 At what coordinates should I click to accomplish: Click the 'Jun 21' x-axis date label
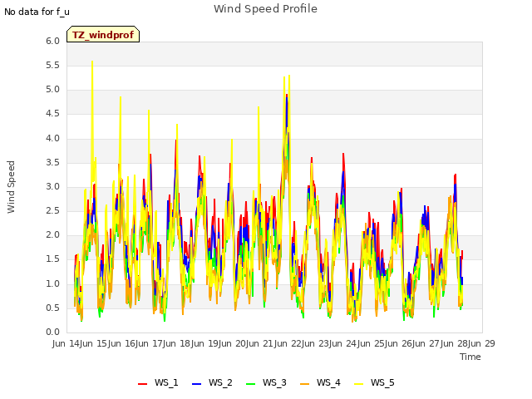click(x=261, y=343)
